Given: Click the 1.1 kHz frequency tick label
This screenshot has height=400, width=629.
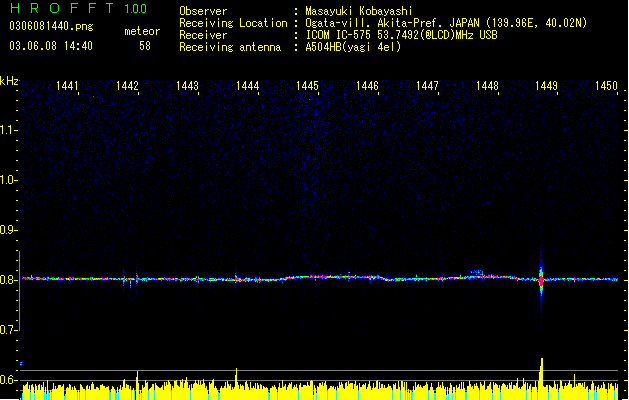Looking at the screenshot, I should coord(8,130).
